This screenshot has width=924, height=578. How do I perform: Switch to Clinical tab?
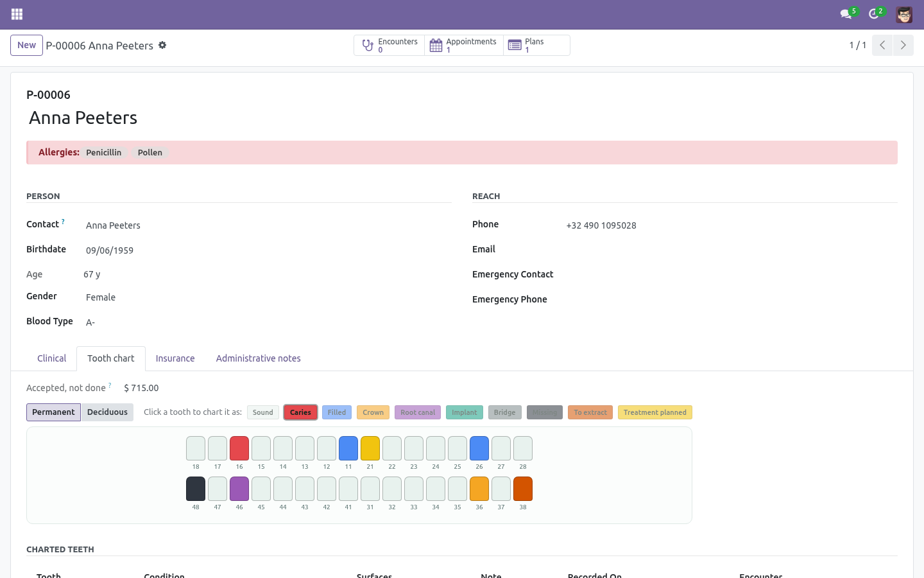click(51, 358)
